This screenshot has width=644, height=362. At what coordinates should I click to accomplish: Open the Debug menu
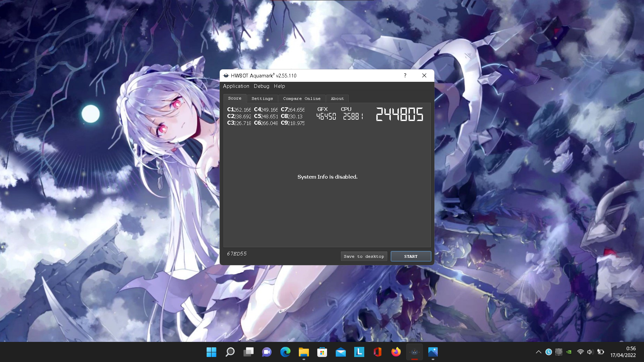[x=261, y=86]
